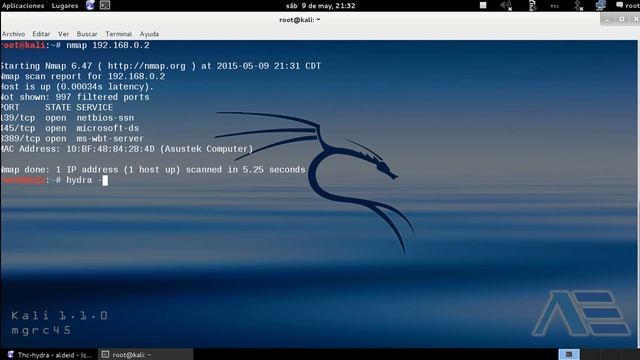Open the clock showing sáb 9 de may, 21:32
The image size is (640, 360).
[x=320, y=6]
